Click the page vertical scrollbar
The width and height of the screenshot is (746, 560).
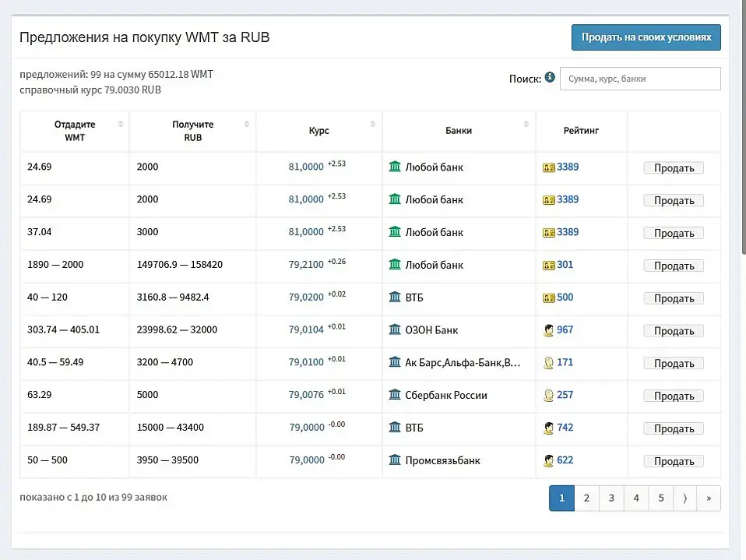[x=744, y=129]
